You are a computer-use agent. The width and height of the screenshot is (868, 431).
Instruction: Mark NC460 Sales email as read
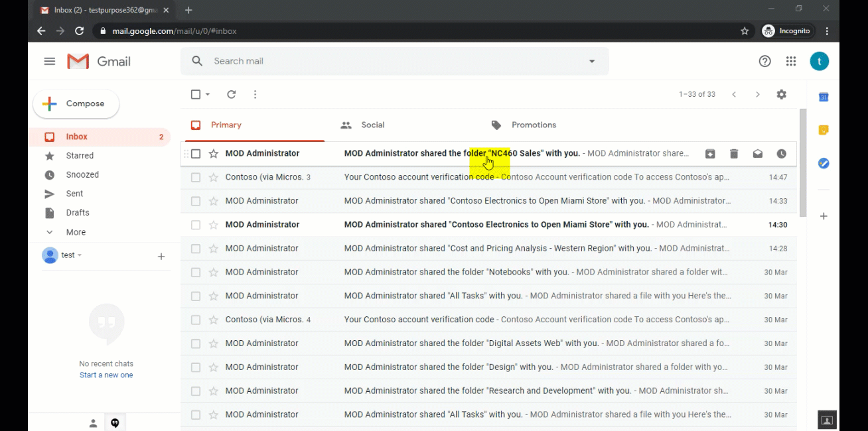pos(758,154)
